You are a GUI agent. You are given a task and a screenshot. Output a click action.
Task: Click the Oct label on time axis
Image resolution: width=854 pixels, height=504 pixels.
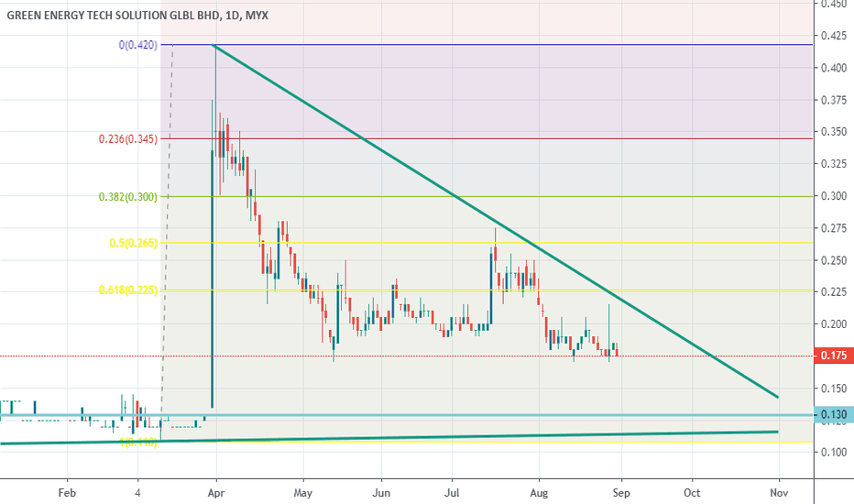[x=692, y=493]
